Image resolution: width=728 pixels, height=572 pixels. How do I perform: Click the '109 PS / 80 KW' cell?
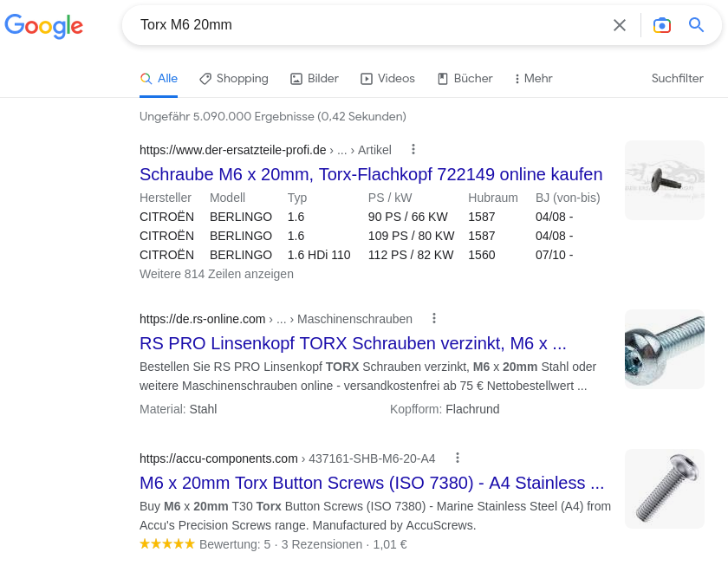(x=412, y=237)
